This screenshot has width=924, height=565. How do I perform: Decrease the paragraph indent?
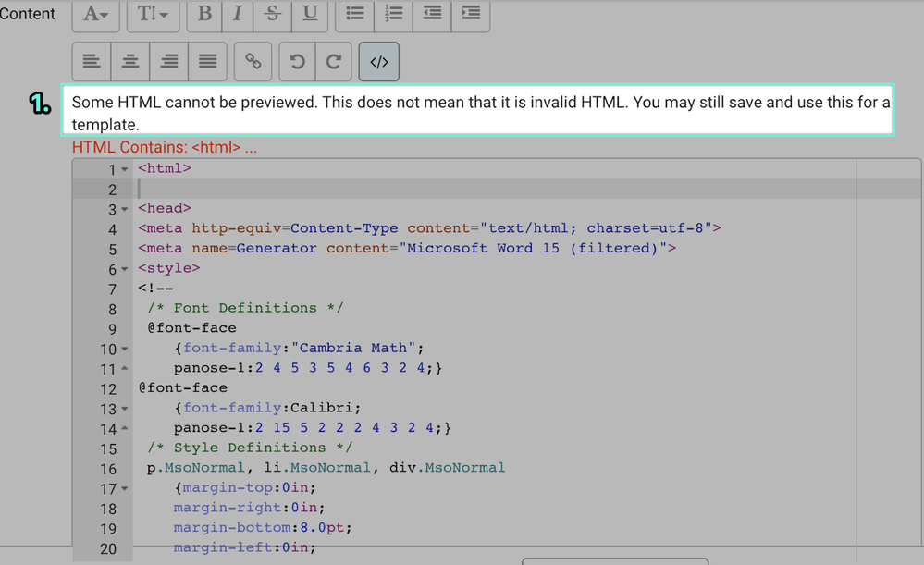[x=432, y=14]
